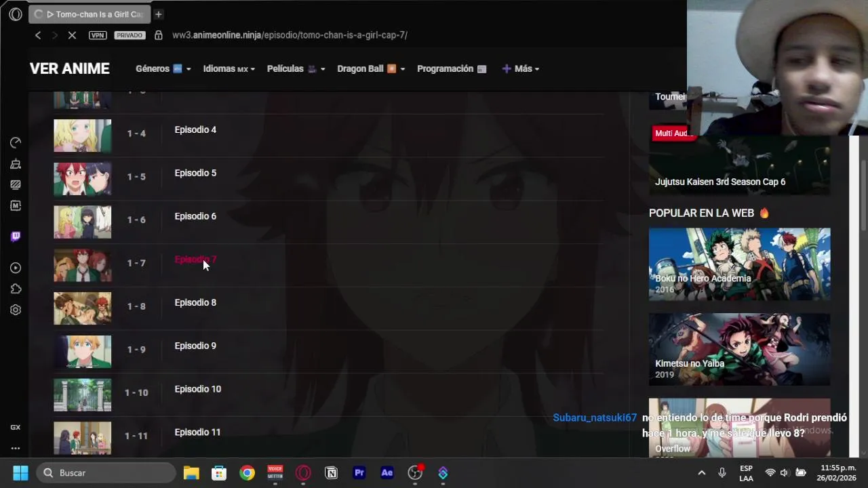Open Kimetsu no Yaiba popular card
This screenshot has height=488, width=868.
(x=739, y=349)
